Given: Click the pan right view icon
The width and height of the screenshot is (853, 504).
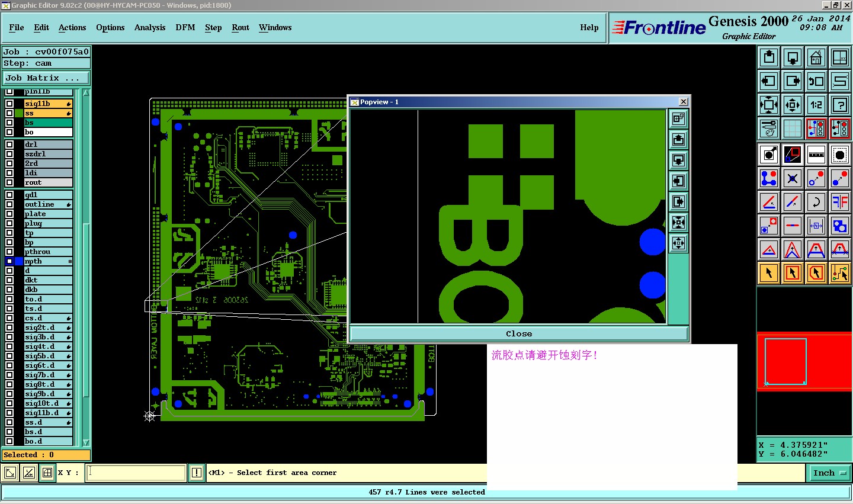Looking at the screenshot, I should pos(793,81).
